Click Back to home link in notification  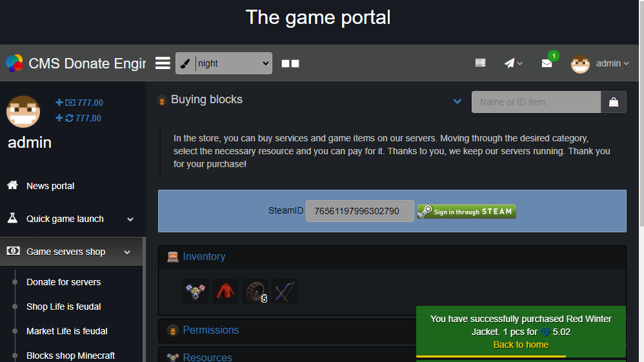tap(521, 345)
